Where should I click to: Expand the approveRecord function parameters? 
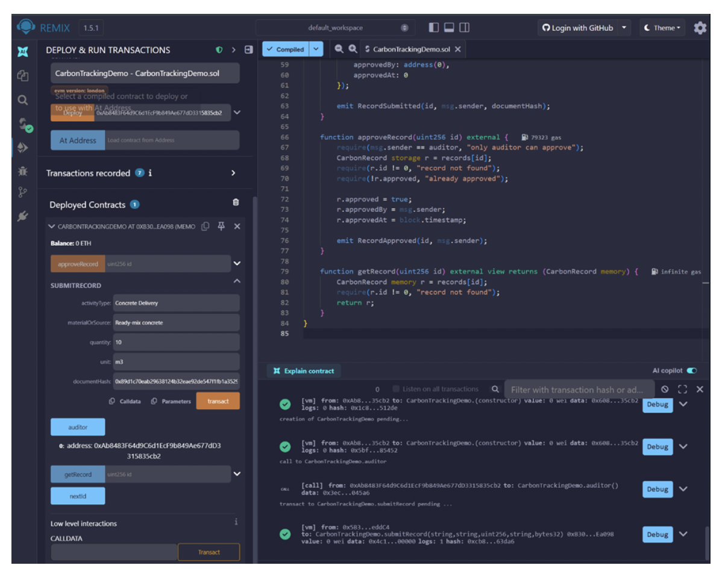237,264
